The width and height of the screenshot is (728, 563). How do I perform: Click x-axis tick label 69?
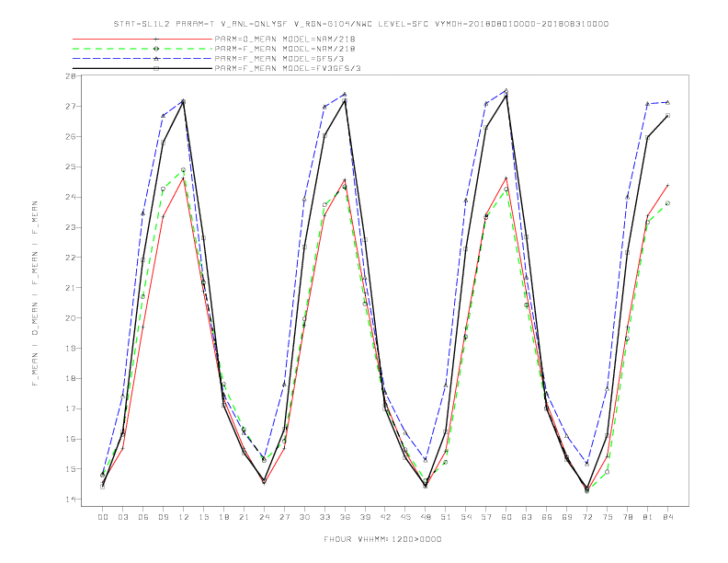click(x=567, y=517)
